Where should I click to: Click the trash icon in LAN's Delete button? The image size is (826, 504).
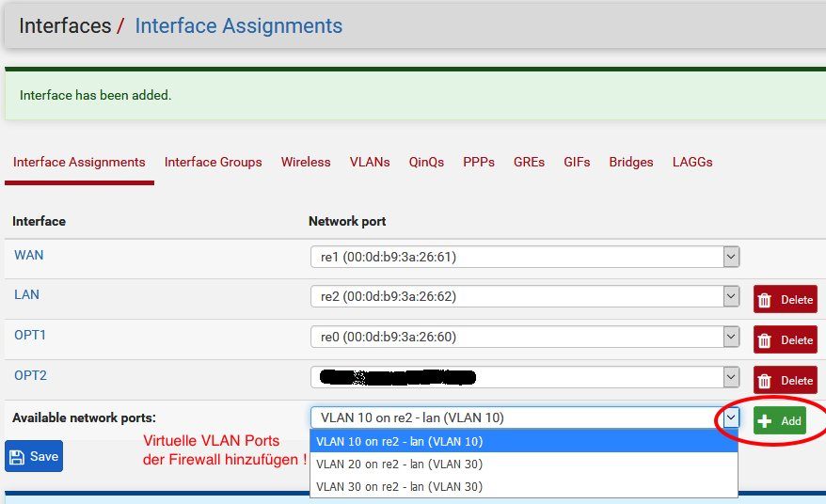click(764, 300)
